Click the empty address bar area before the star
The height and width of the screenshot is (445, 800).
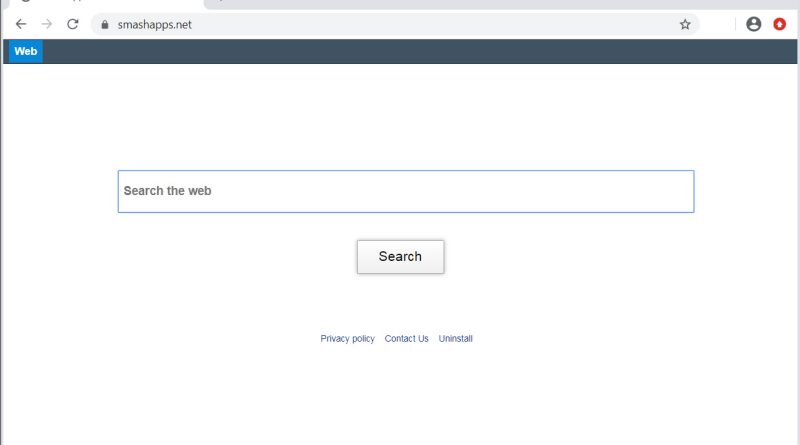point(450,25)
